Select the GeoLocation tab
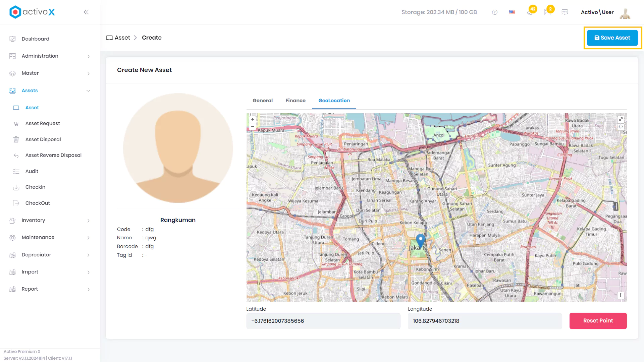Image resolution: width=644 pixels, height=362 pixels. click(334, 101)
